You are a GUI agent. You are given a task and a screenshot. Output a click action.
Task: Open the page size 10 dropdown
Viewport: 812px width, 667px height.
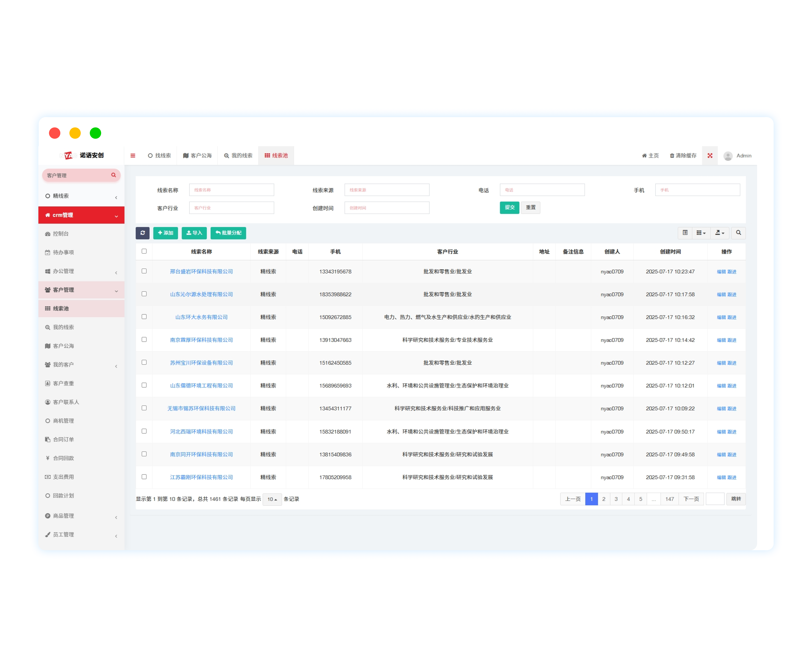tap(272, 499)
